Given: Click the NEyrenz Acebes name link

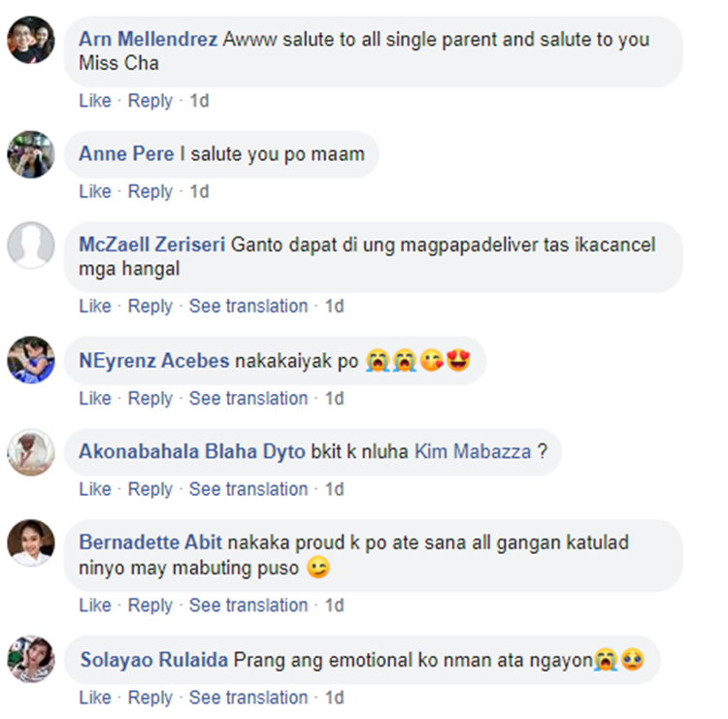Looking at the screenshot, I should pos(154,361).
